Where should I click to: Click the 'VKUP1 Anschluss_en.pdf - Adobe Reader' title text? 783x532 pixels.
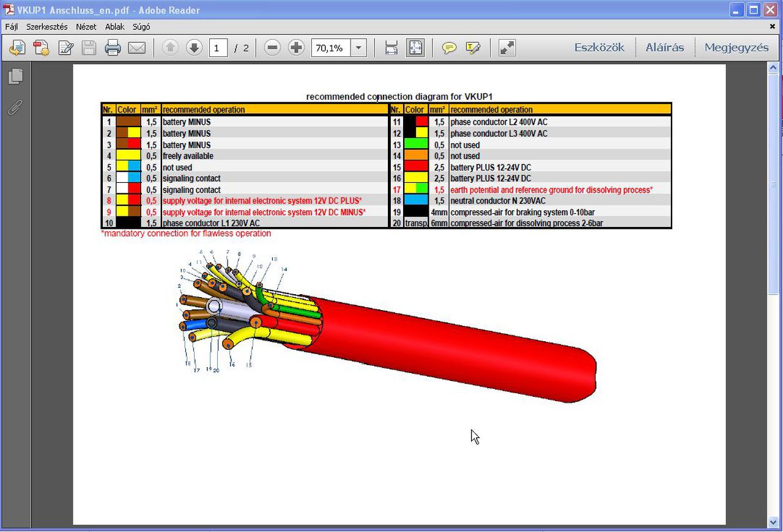tap(108, 10)
